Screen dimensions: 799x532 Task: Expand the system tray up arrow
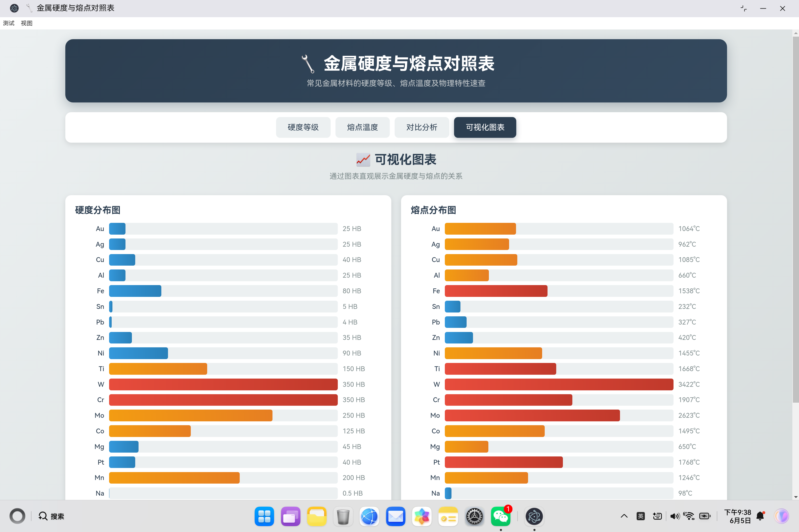click(624, 516)
